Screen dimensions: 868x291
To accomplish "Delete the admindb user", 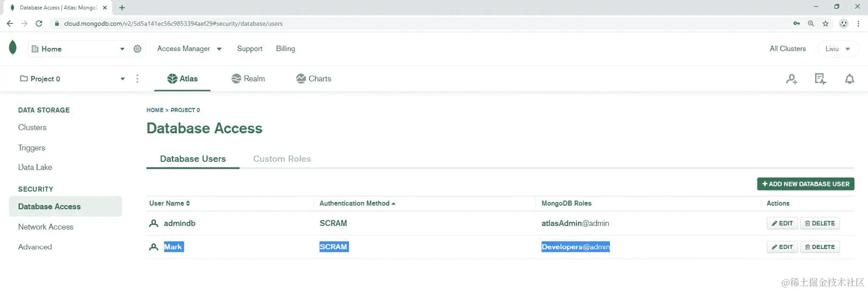I will pyautogui.click(x=820, y=223).
